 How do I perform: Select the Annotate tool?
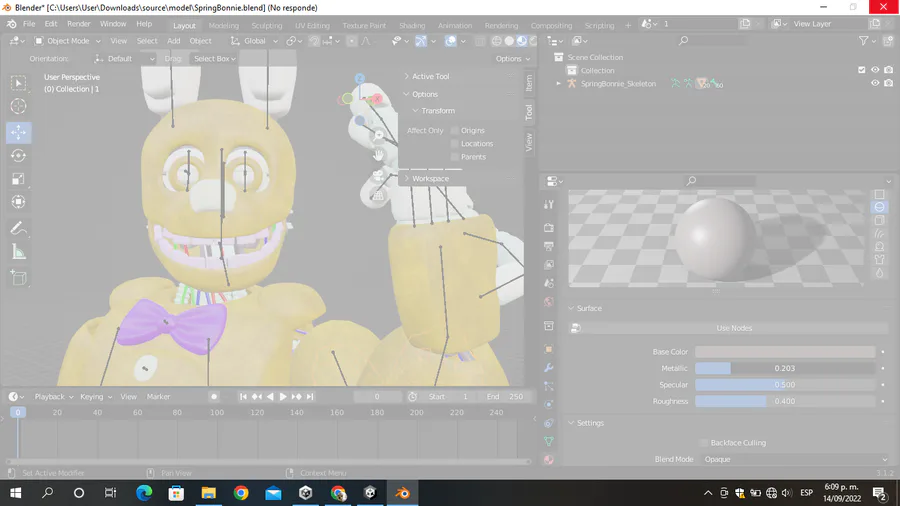[x=18, y=228]
